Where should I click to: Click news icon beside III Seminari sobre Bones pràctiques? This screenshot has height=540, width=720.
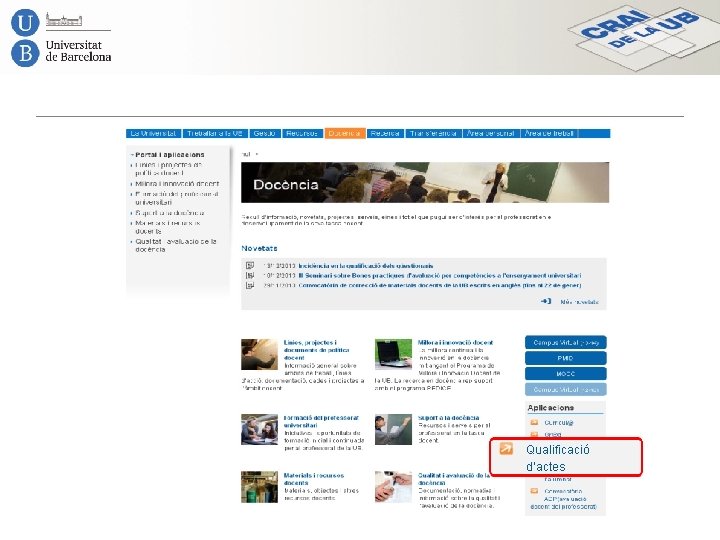point(250,276)
